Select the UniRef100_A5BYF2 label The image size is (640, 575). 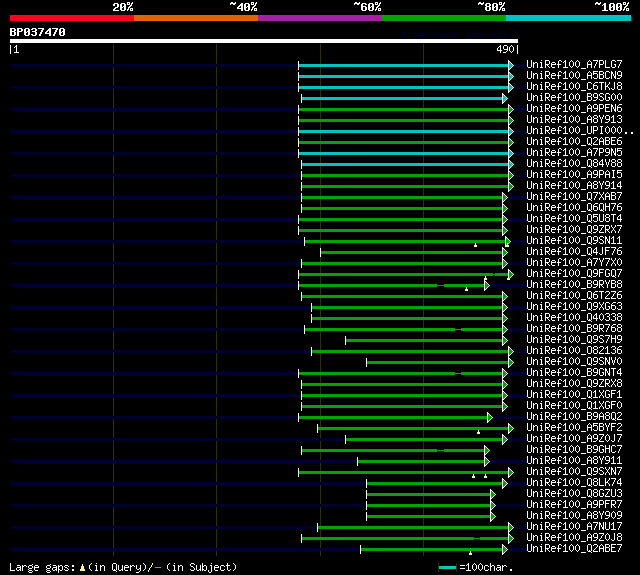pos(574,428)
